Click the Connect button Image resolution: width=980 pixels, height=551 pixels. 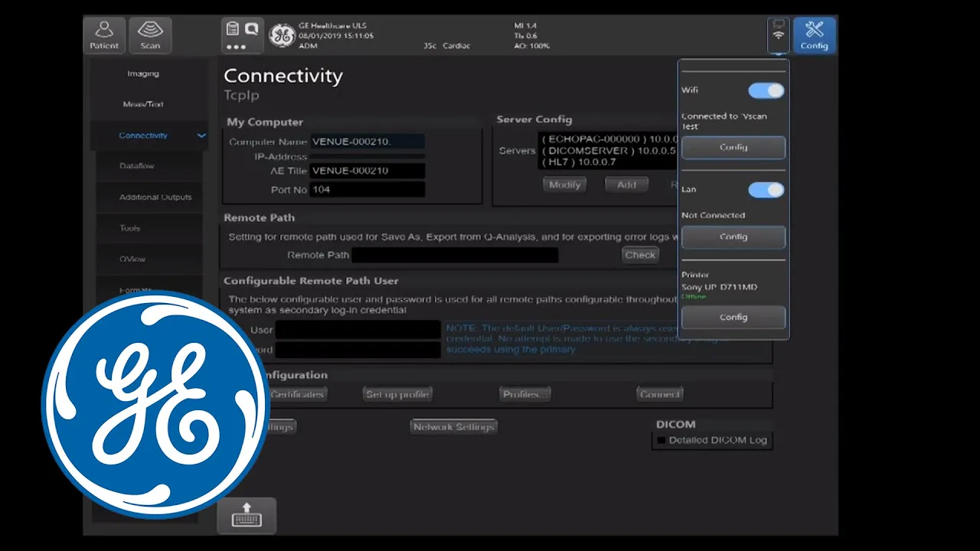click(660, 394)
